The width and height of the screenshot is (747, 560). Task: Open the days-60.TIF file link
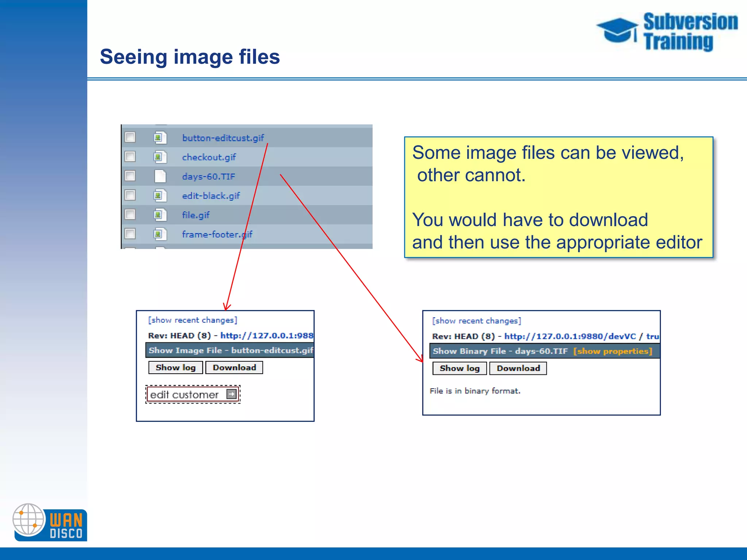(209, 176)
